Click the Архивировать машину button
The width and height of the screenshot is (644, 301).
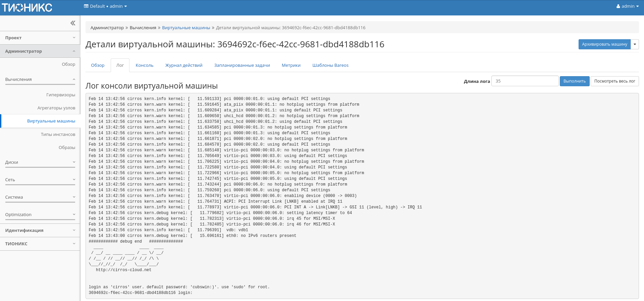click(x=604, y=44)
